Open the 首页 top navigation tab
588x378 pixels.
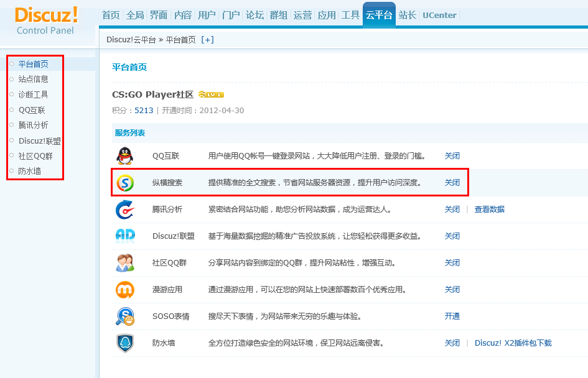[111, 15]
